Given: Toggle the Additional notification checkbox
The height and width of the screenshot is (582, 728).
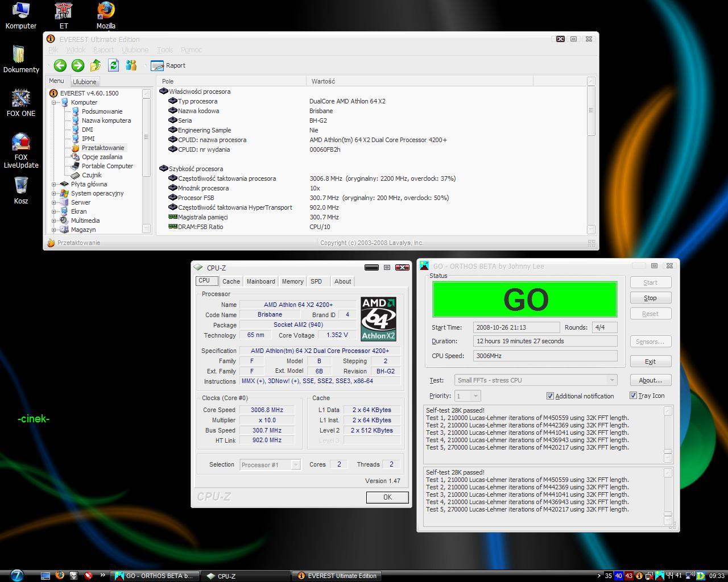Looking at the screenshot, I should (x=550, y=396).
